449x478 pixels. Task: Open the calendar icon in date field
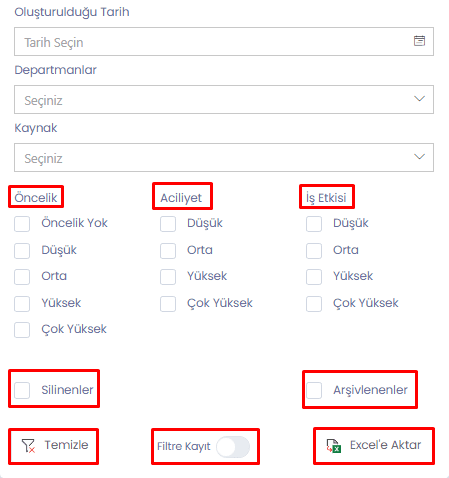[x=419, y=41]
